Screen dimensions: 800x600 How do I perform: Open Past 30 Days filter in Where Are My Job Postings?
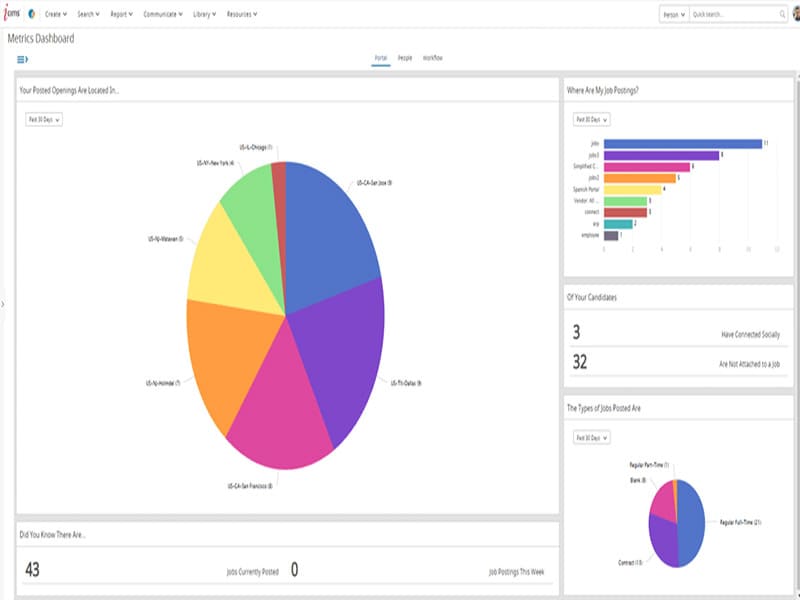[590, 119]
